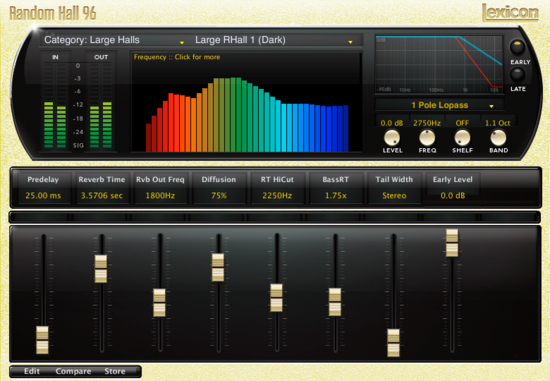The height and width of the screenshot is (381, 550).
Task: Click the Rvb Out Freq slider handle
Action: pyautogui.click(x=159, y=303)
